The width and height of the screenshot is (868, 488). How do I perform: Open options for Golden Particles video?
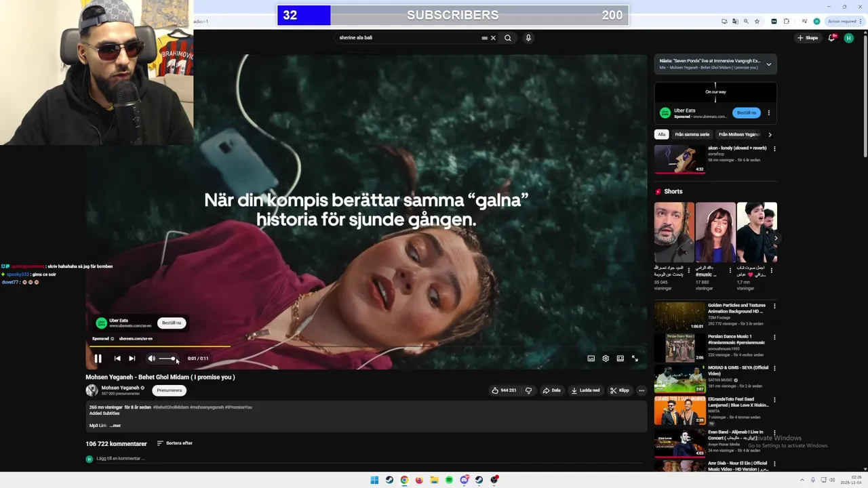coord(774,306)
